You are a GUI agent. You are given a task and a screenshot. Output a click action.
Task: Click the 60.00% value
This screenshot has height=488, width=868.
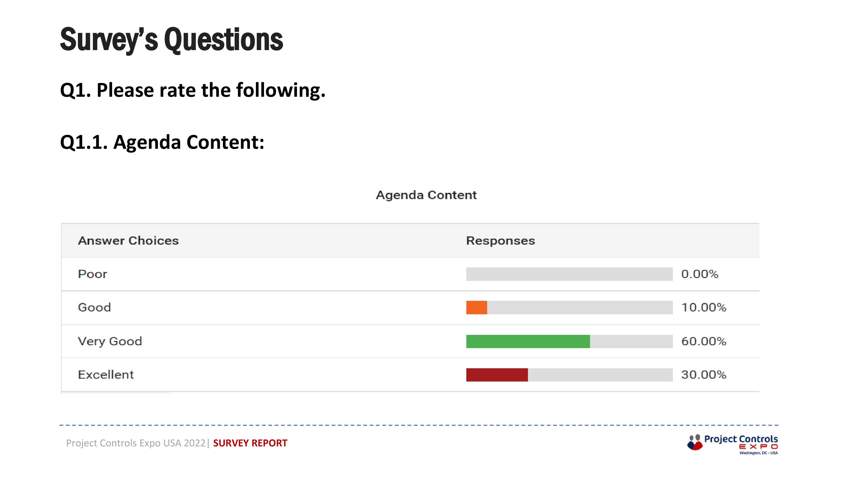(704, 342)
